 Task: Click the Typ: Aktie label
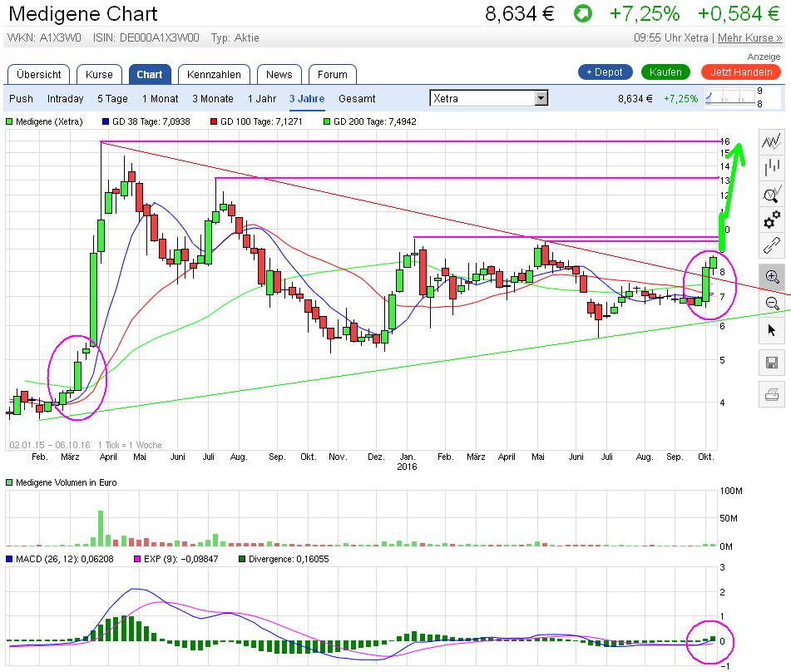pyautogui.click(x=235, y=37)
